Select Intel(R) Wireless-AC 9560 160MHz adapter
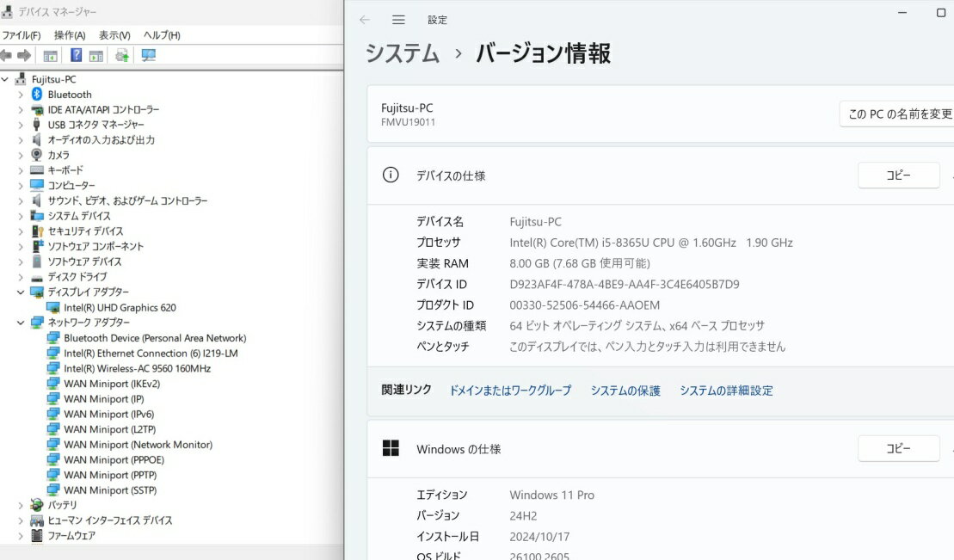954x560 pixels. point(137,368)
